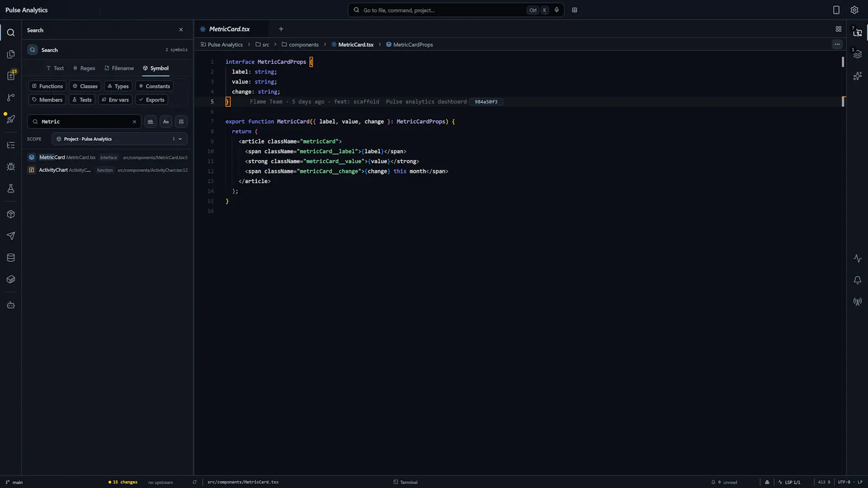Screen dimensions: 868x488
Task: Click the top icon in the right sidebar
Action: pos(858,33)
